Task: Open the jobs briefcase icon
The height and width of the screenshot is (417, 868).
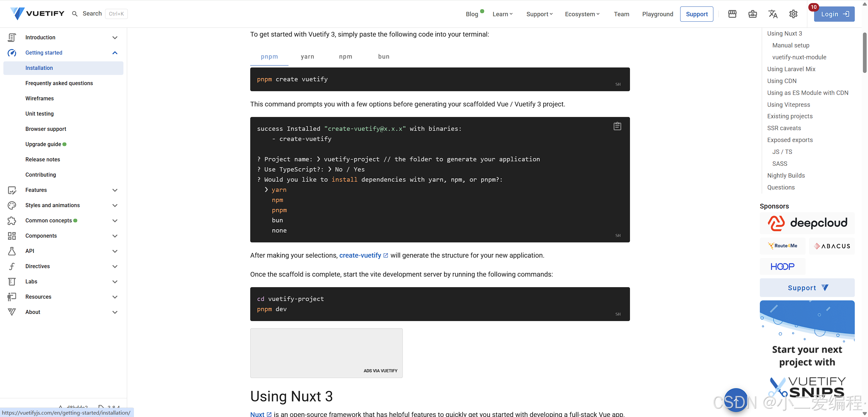Action: click(753, 14)
